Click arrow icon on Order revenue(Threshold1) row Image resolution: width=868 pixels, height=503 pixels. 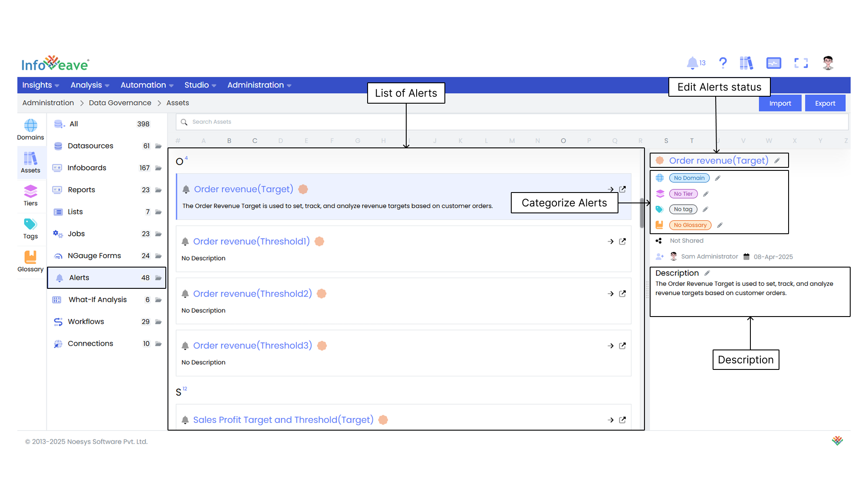point(611,242)
